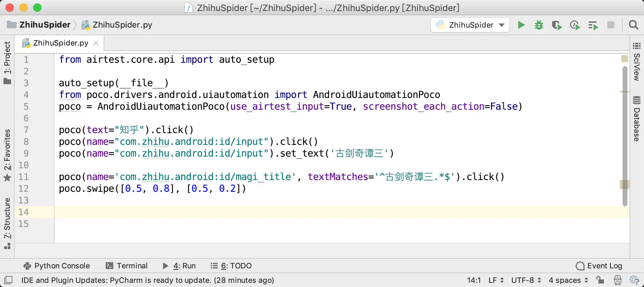The image size is (644, 287).
Task: Click the concurrency diagram run icon
Action: (x=593, y=25)
